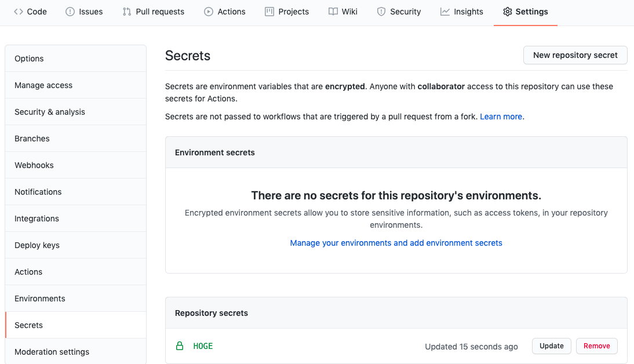Select Webhooks in the sidebar
Screen dimensions: 634x364
[34, 165]
